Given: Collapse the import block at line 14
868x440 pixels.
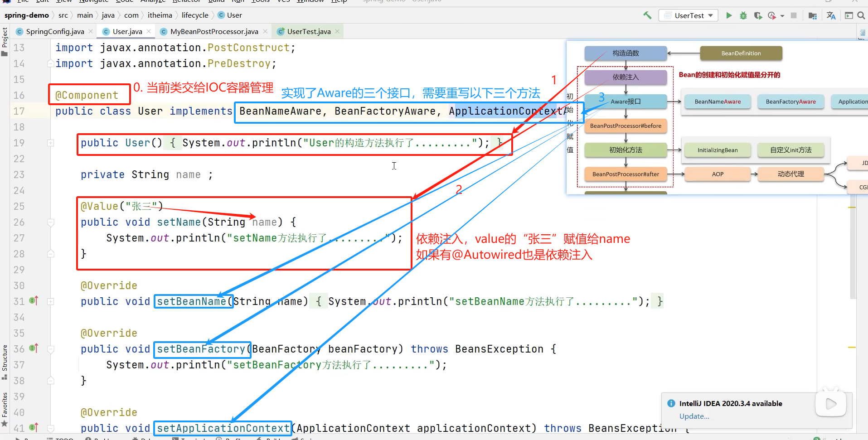Looking at the screenshot, I should click(51, 63).
